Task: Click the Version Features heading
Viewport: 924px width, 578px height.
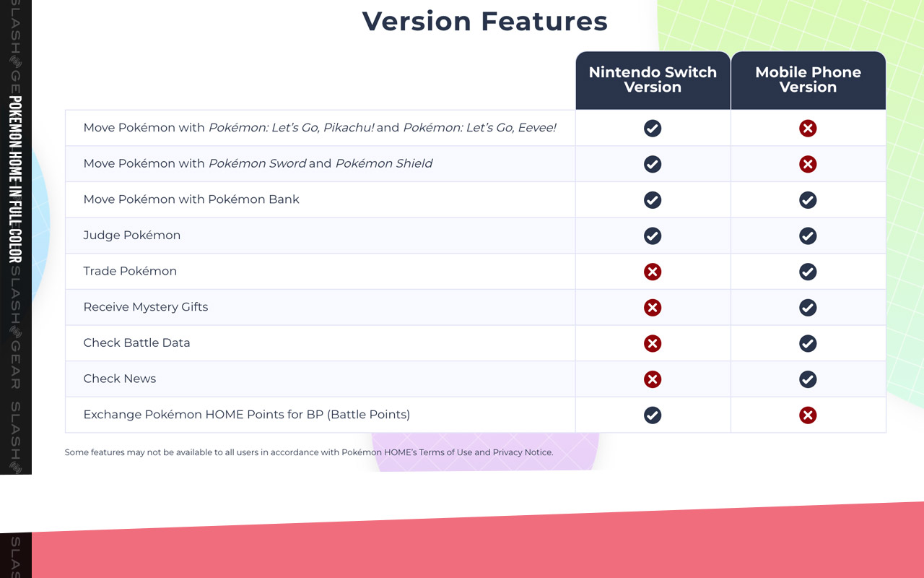Action: [485, 21]
